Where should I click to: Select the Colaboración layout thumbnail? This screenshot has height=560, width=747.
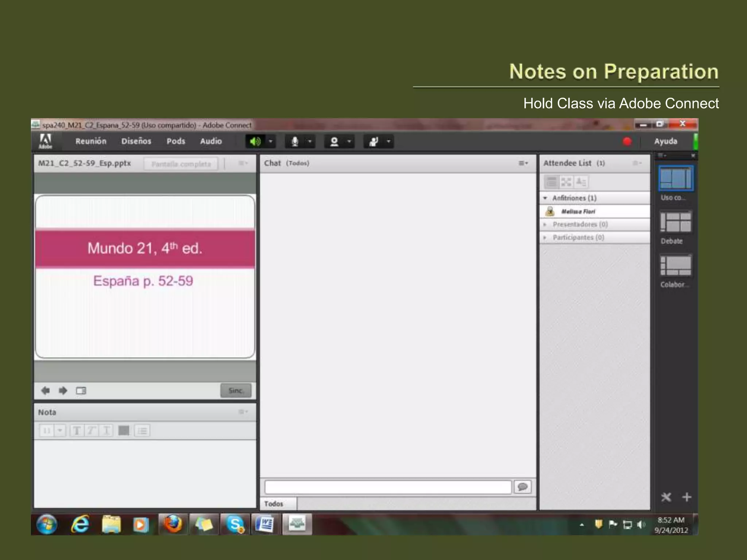(x=676, y=265)
